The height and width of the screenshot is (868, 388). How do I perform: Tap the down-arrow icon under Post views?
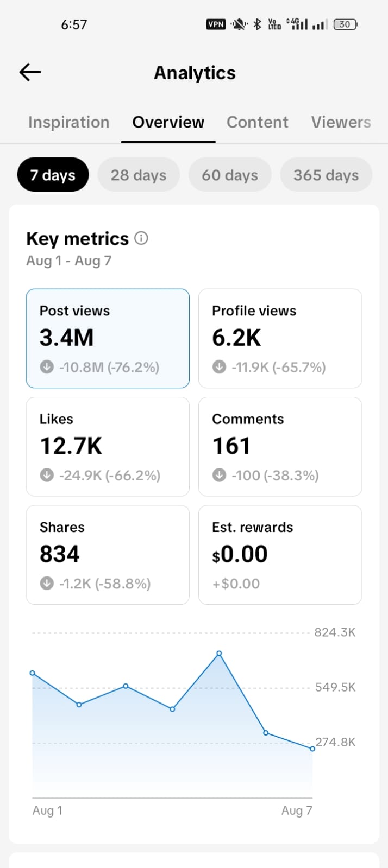(47, 367)
